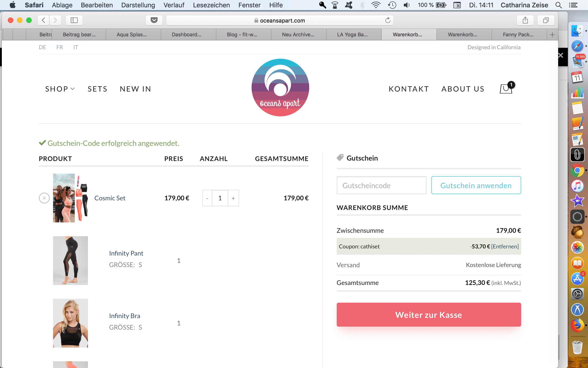Open the NEW IN page
This screenshot has height=368, width=588.
tap(136, 89)
